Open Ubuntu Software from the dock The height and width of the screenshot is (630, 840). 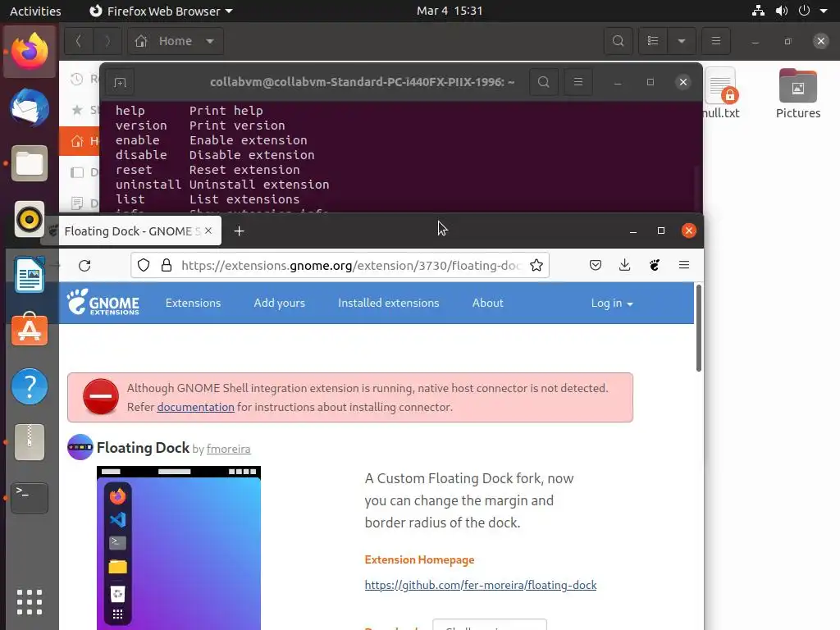tap(30, 330)
